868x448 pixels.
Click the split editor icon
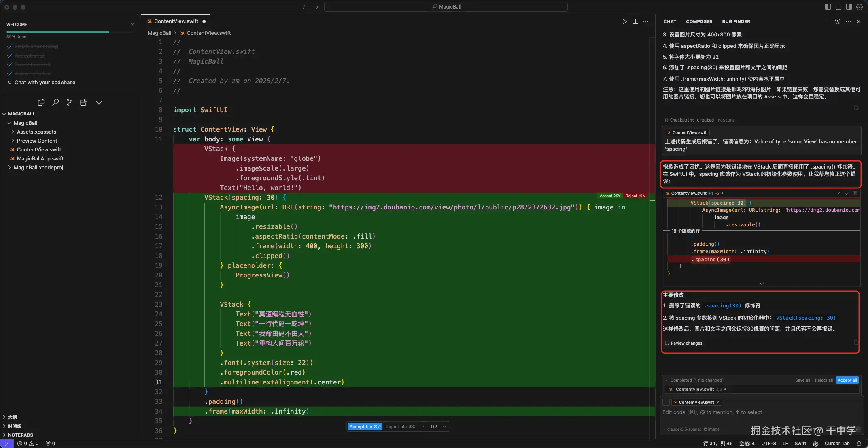tap(635, 21)
